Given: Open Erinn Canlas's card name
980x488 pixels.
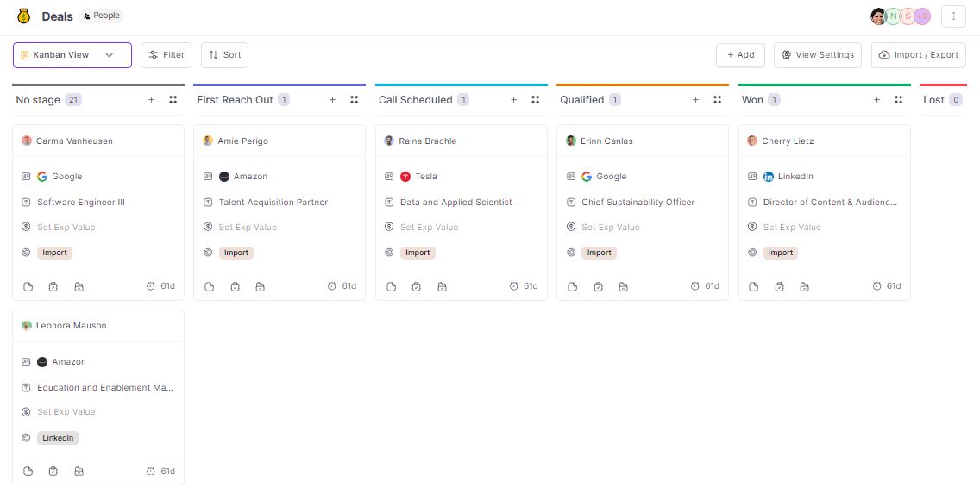Looking at the screenshot, I should [606, 141].
